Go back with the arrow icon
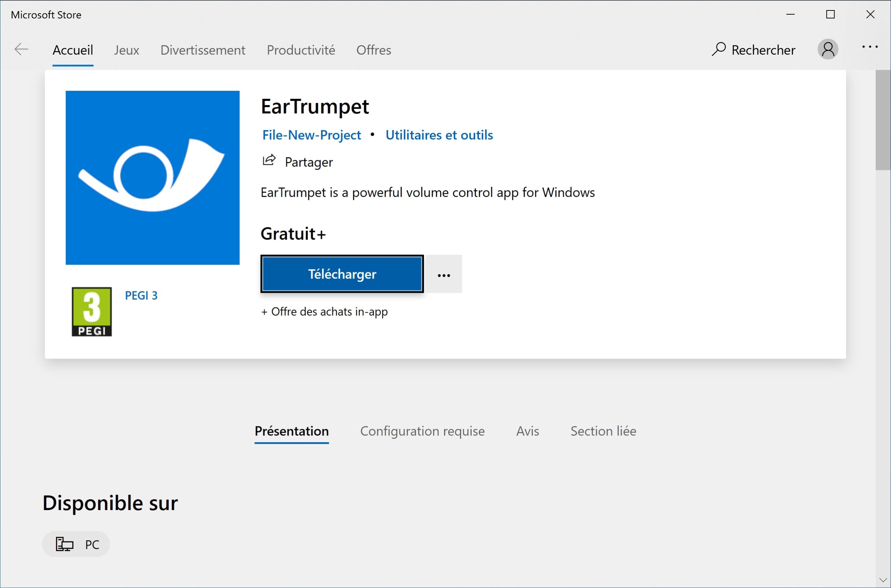Image resolution: width=891 pixels, height=588 pixels. [21, 49]
